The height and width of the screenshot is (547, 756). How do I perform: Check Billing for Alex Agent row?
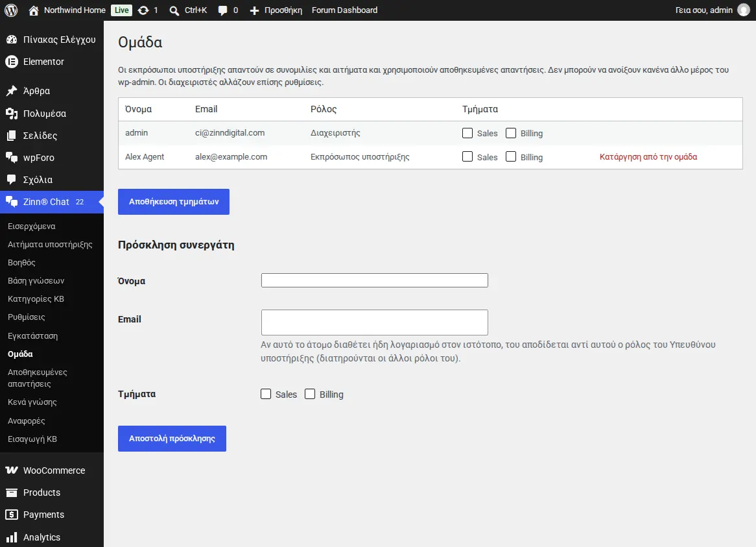click(x=510, y=157)
